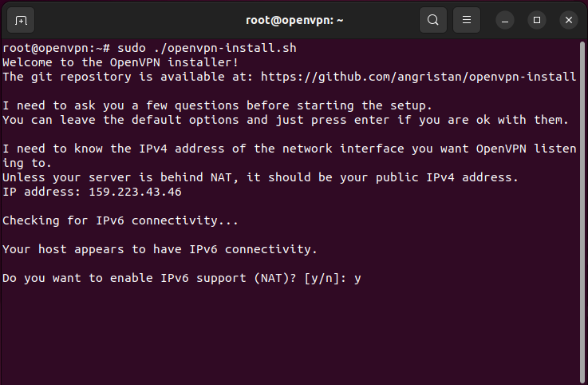The height and width of the screenshot is (385, 588).
Task: Click the typed 'y' answer at the prompt
Action: pyautogui.click(x=357, y=279)
